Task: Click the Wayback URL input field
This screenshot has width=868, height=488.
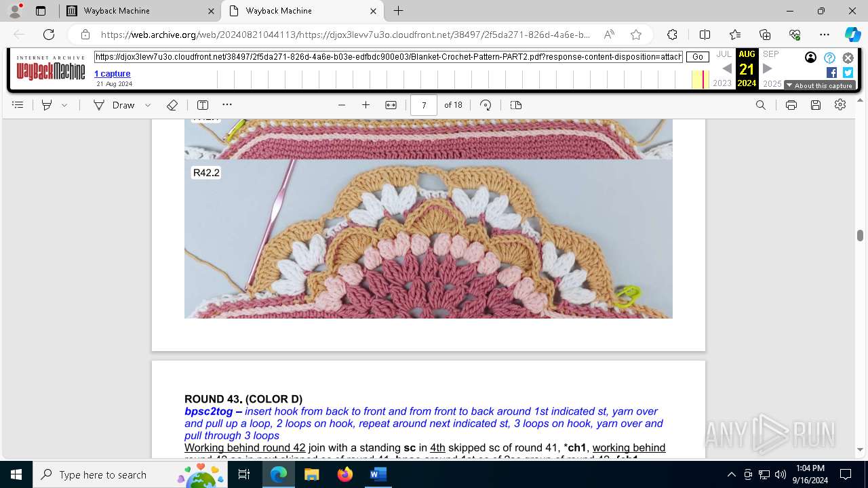Action: tap(389, 57)
